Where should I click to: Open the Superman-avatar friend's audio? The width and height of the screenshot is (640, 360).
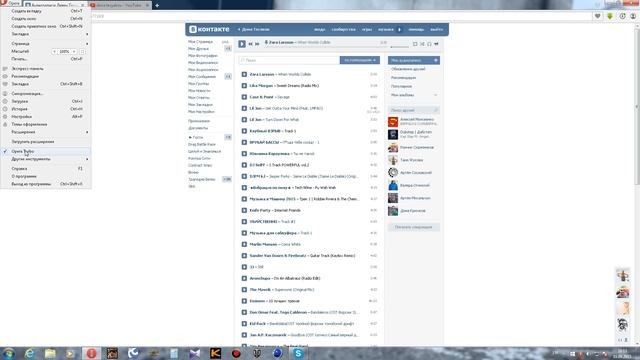413,122
